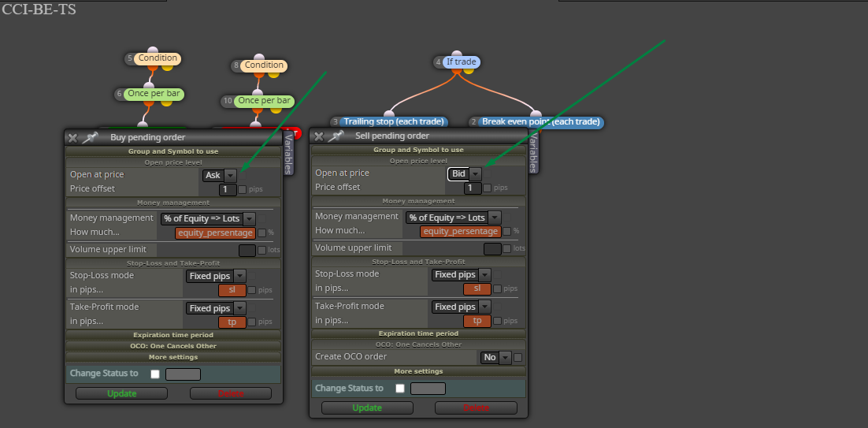Screen dimensions: 868x428
Task: Edit equity_persentage field in Sell panel
Action: tap(461, 232)
